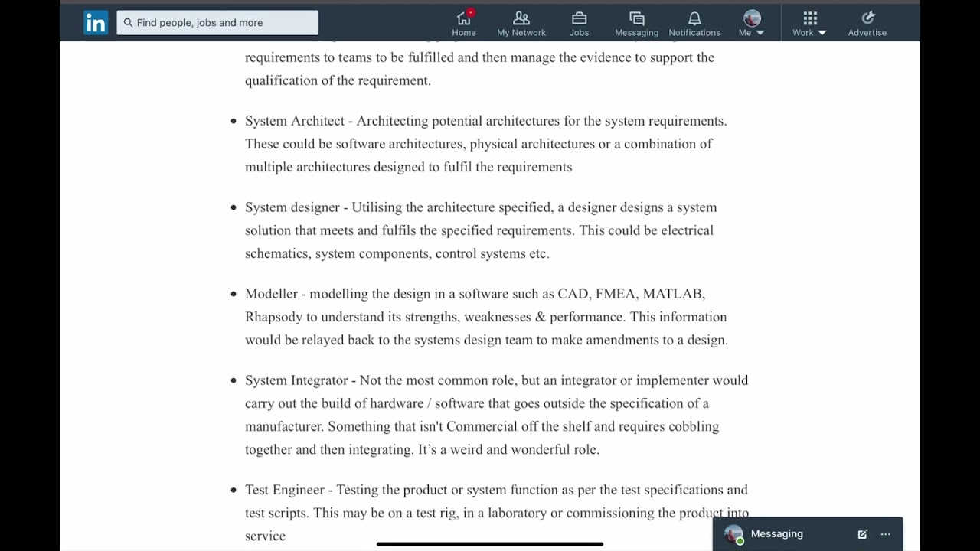Click the text 'multiple architectures designed to fulfil the requirements'
The height and width of the screenshot is (551, 980).
point(408,167)
